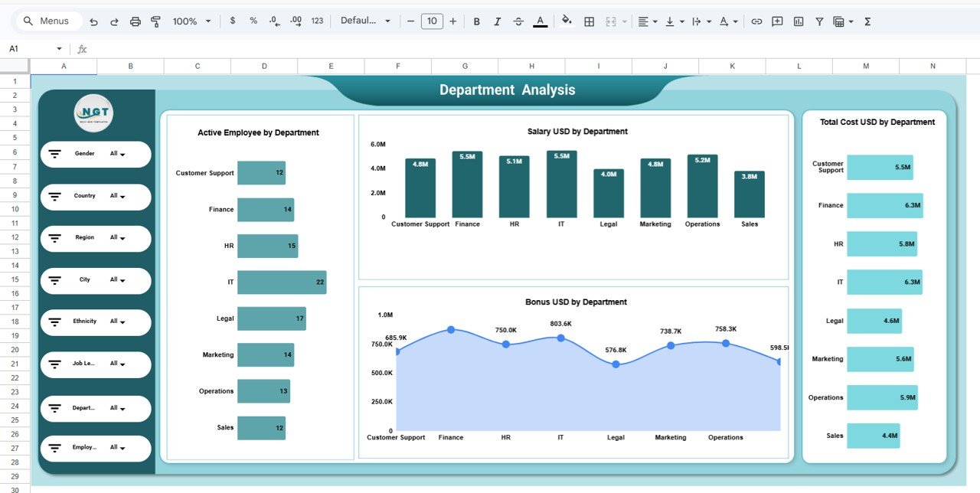
Task: Open the Insert chart tool
Action: pos(798,21)
